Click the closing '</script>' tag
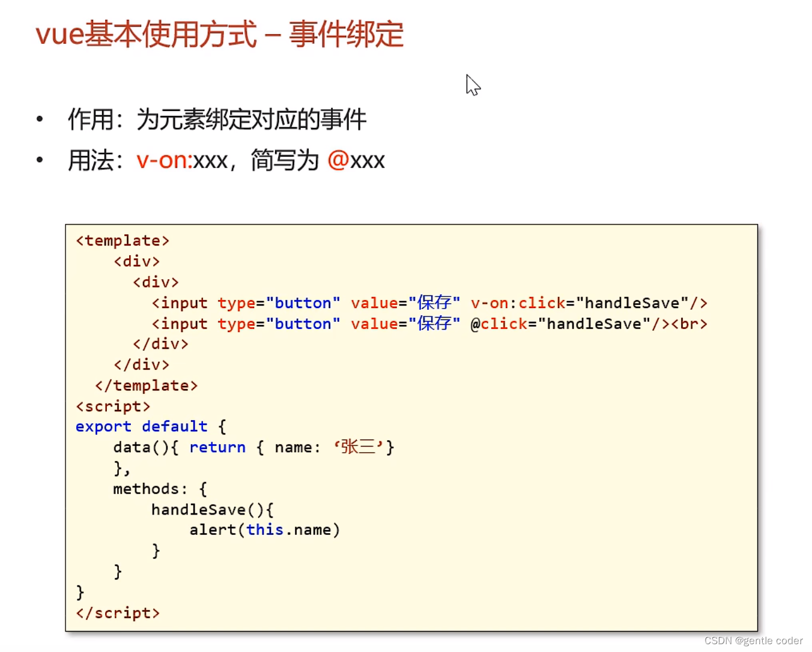Viewport: 812px width, 652px height. point(118,613)
